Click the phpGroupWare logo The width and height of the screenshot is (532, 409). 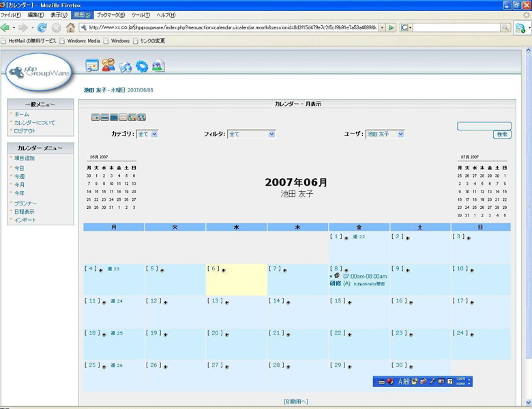coord(40,72)
